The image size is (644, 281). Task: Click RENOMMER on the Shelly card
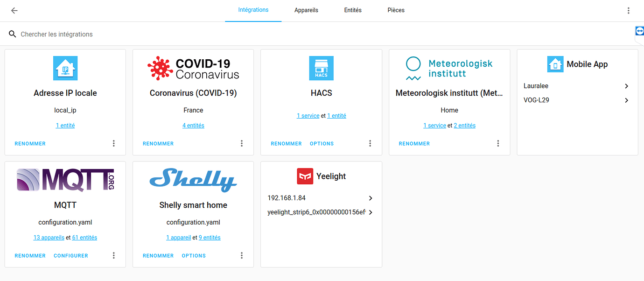158,256
